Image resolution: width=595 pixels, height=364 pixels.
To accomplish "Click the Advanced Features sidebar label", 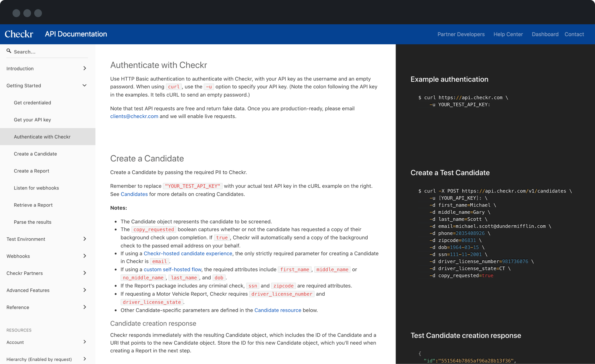I will pos(28,290).
